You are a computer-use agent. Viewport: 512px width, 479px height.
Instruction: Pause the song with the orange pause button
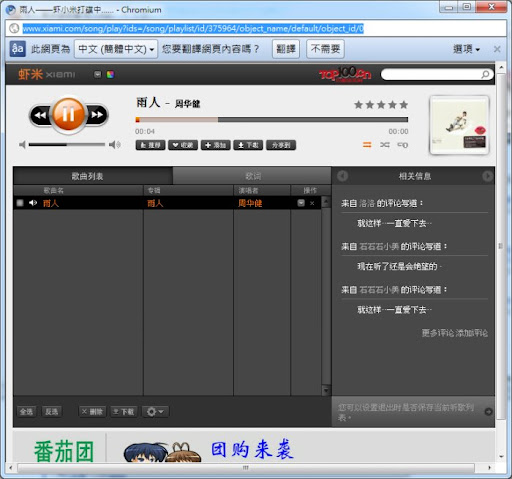(68, 114)
